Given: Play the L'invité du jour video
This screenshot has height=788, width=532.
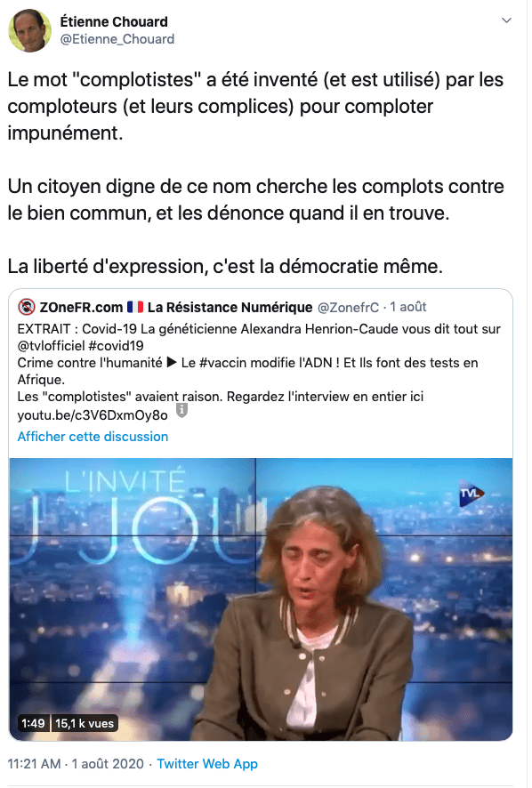Looking at the screenshot, I should pos(261,599).
